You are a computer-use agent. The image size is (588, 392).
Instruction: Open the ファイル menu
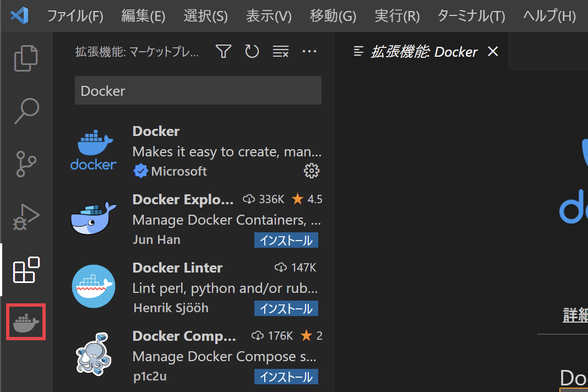tap(75, 16)
